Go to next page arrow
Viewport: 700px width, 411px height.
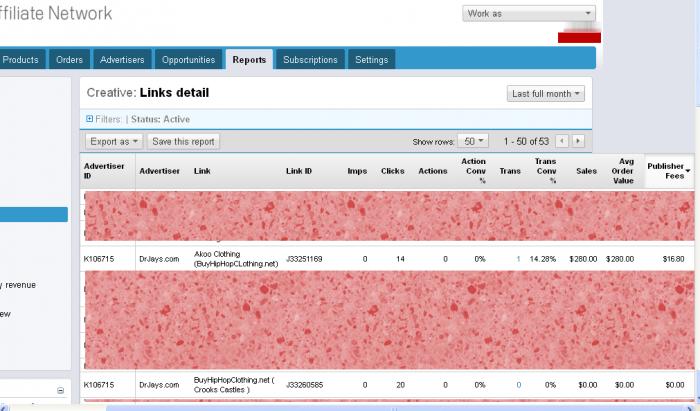pos(578,141)
